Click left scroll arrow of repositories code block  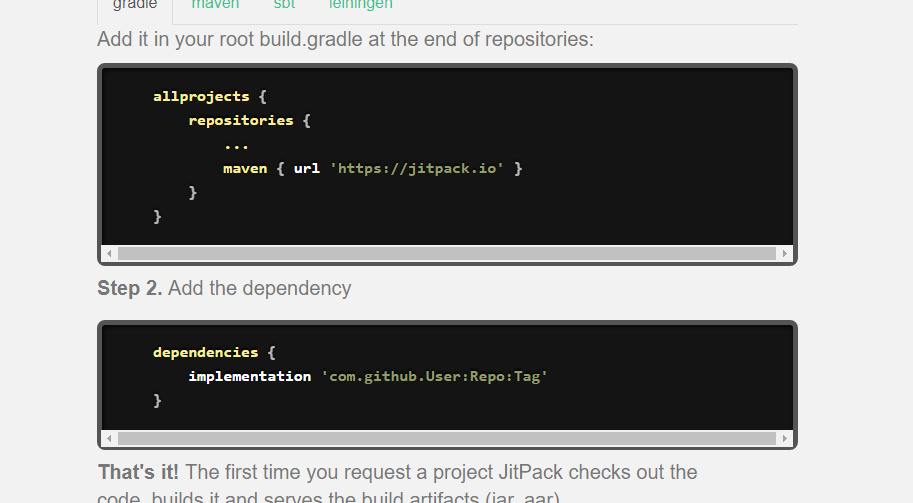(x=109, y=254)
